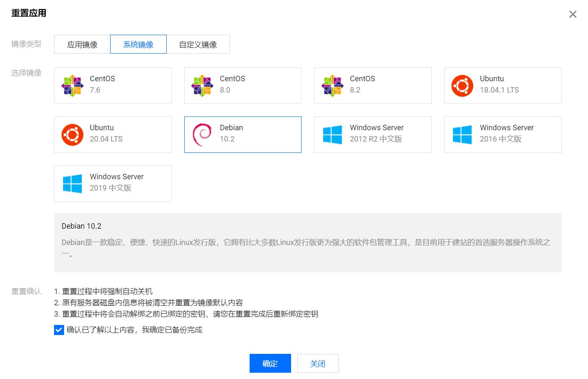Switch to the 应用镜像 tab
Viewport: 588px width, 379px height.
pyautogui.click(x=82, y=44)
